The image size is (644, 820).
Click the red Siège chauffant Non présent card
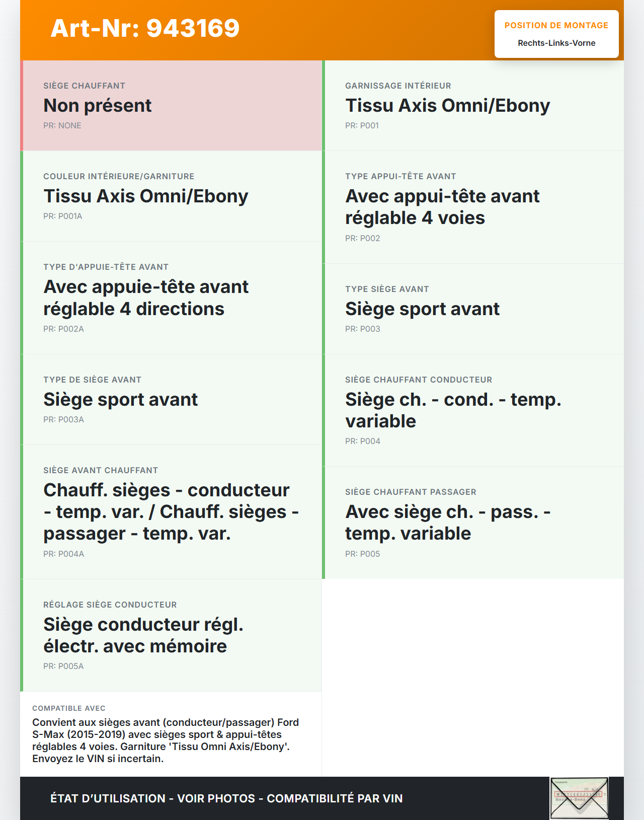171,106
